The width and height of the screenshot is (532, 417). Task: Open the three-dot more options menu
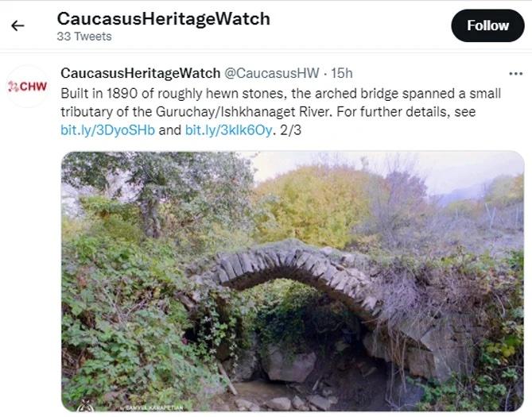(x=516, y=74)
